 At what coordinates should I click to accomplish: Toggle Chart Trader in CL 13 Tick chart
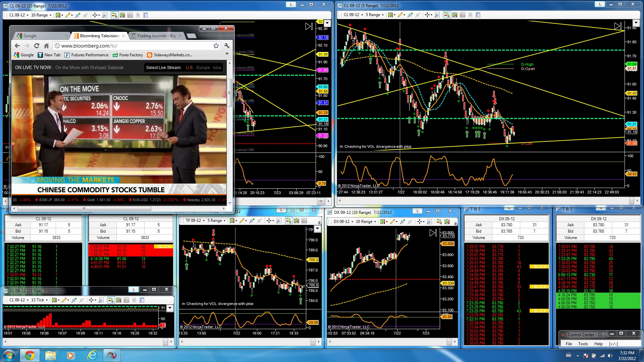tap(111, 300)
